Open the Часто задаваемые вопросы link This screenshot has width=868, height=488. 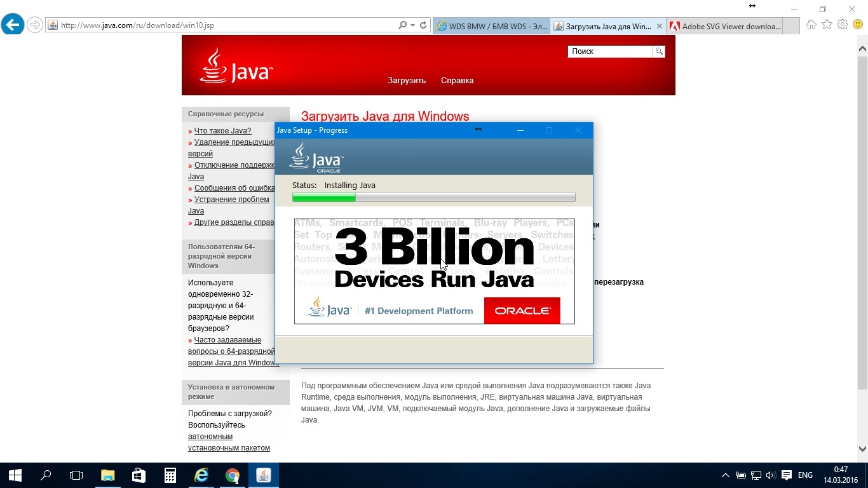(x=233, y=351)
